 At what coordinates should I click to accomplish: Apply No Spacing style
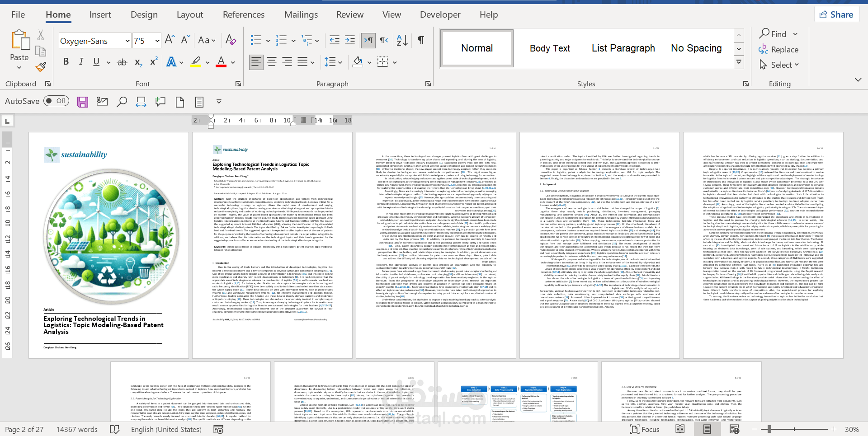[696, 48]
